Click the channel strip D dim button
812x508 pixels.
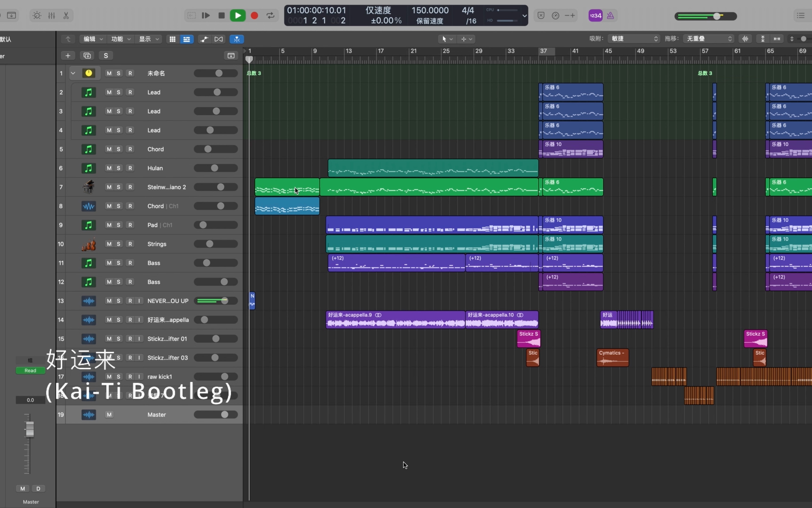pos(38,489)
